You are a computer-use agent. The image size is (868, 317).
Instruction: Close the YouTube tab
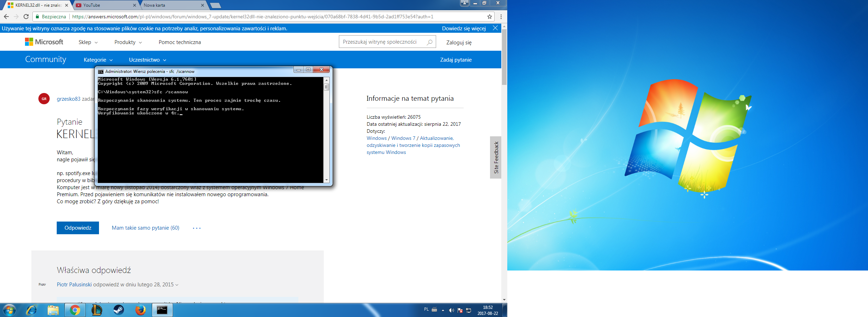134,5
